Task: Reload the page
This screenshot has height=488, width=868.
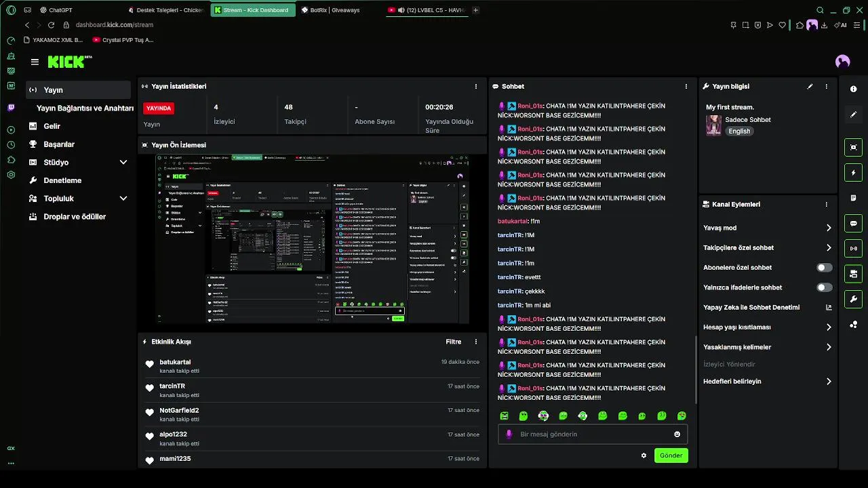Action: click(51, 25)
